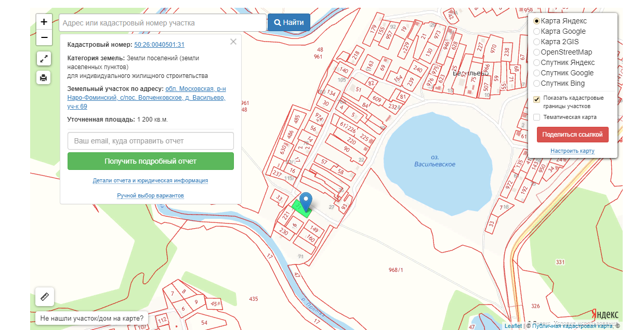Select Карта Яндекс radio option

point(537,21)
